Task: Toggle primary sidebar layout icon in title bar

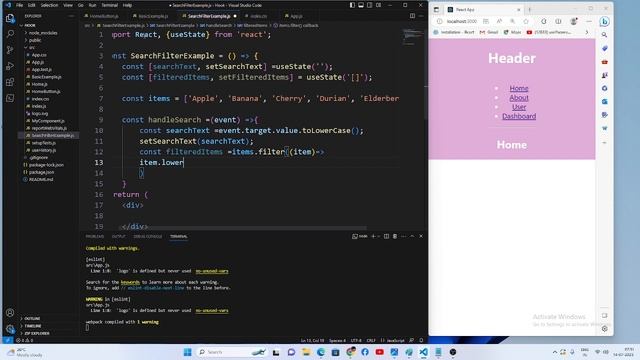Action: tap(352, 5)
